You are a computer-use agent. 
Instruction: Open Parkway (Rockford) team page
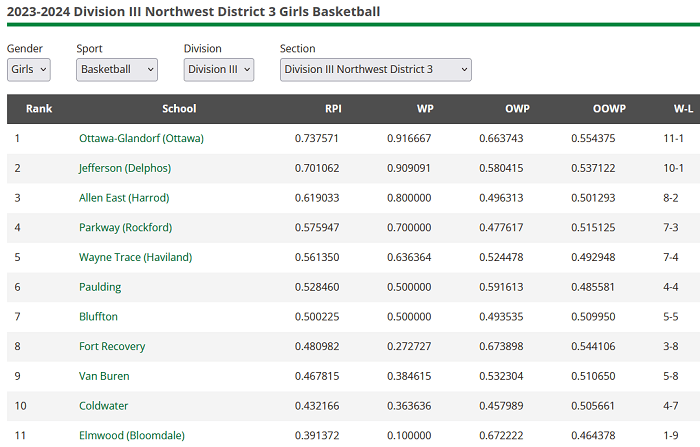[125, 228]
